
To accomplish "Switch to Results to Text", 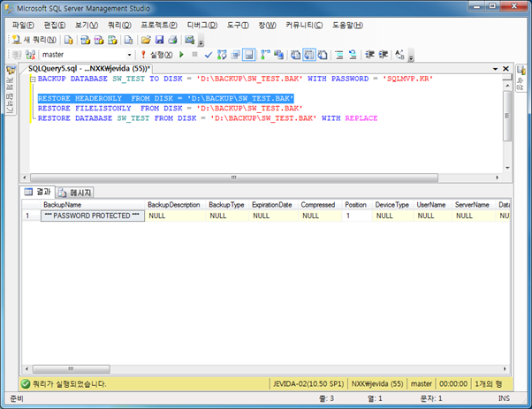I will tap(295, 55).
